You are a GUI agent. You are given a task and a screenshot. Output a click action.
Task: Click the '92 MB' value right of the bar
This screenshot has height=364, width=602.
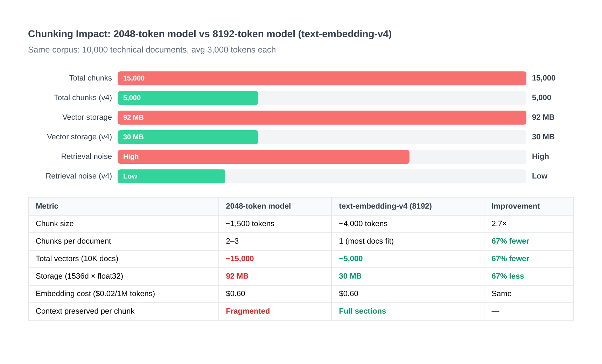[543, 117]
